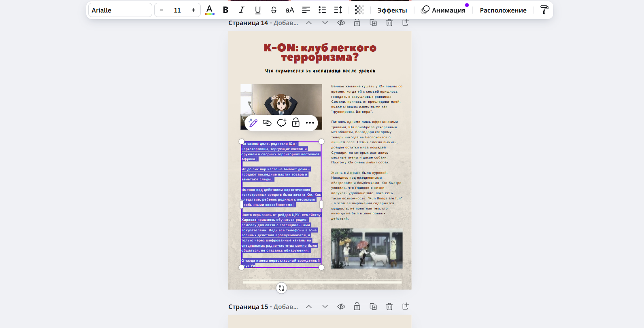Delete page 15 with trash icon
The width and height of the screenshot is (644, 328).
(x=389, y=307)
